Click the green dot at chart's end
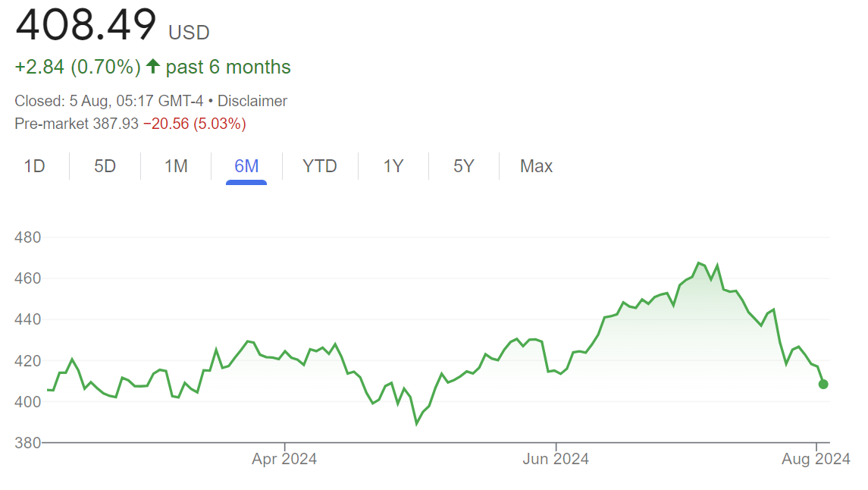Viewport: 868px width, 490px height. [823, 384]
